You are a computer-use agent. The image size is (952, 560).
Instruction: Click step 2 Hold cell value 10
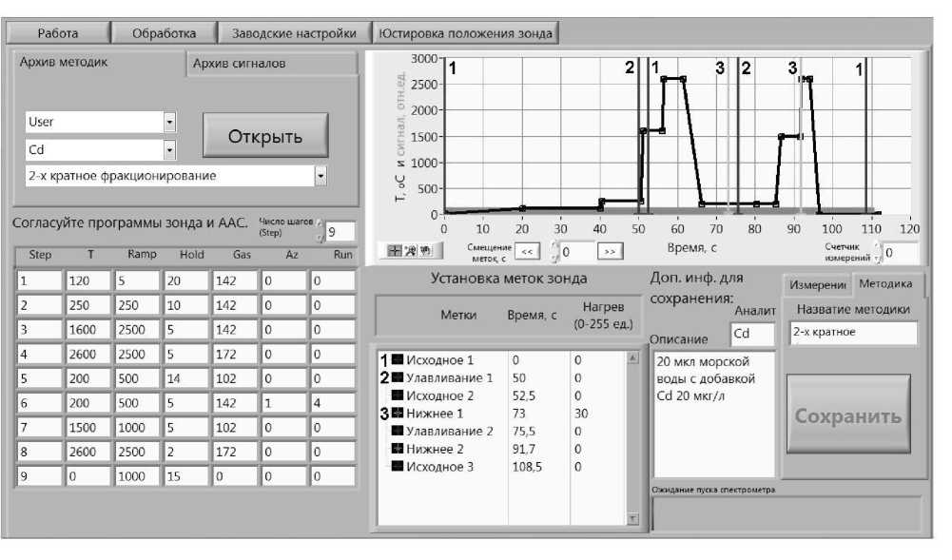tap(185, 305)
